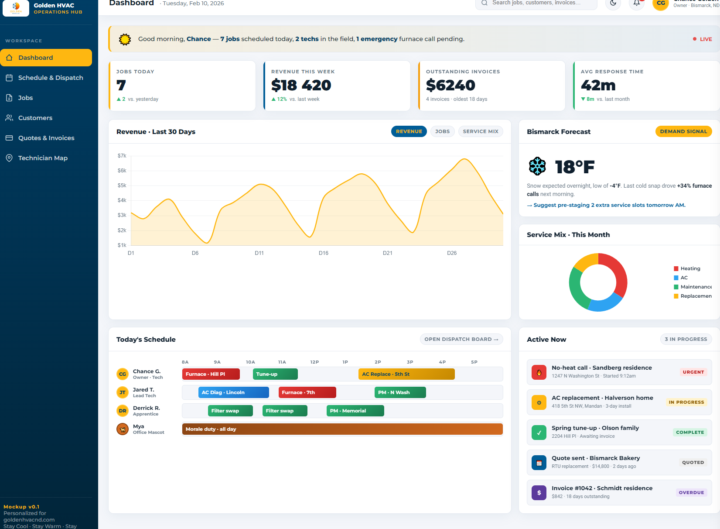Click green checkmark icon for Spring tune-up
Viewport: 720px width, 529px height.
[539, 433]
